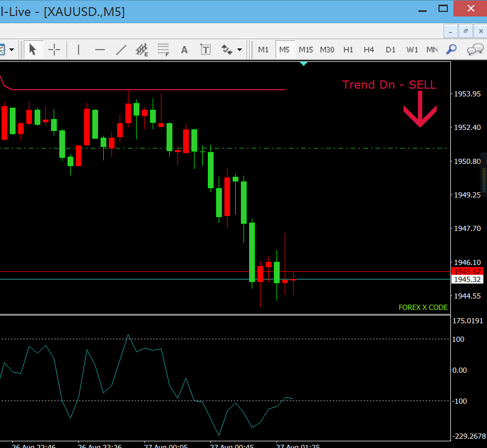The height and width of the screenshot is (448, 487).
Task: Switch chart to M5 timeframe
Action: [284, 49]
